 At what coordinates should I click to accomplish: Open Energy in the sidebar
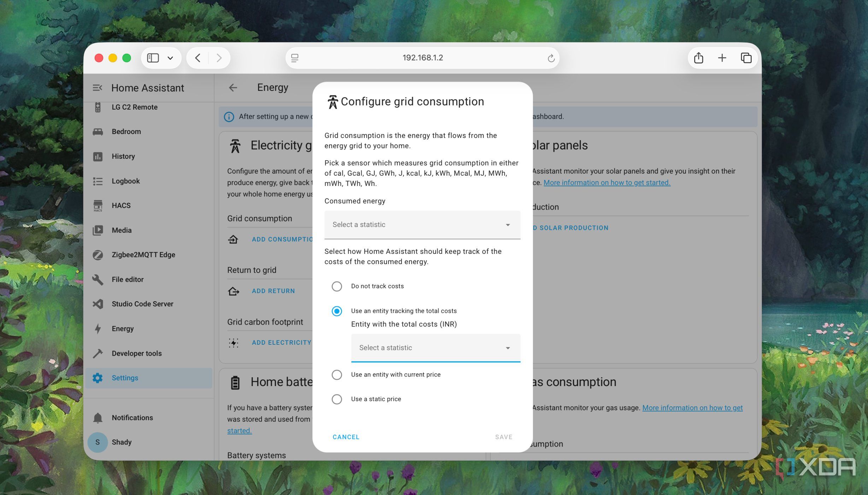click(x=149, y=329)
